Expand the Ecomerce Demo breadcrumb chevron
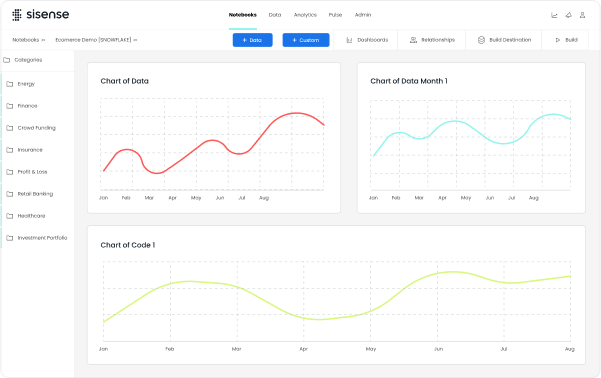 [x=135, y=40]
